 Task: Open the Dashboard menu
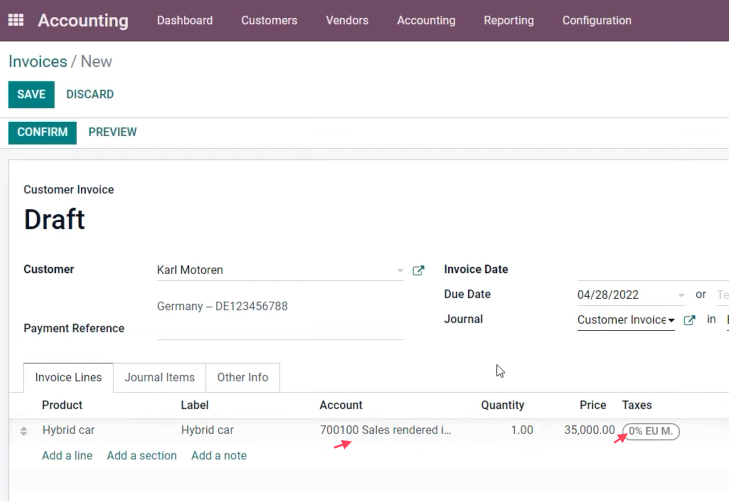click(x=185, y=20)
